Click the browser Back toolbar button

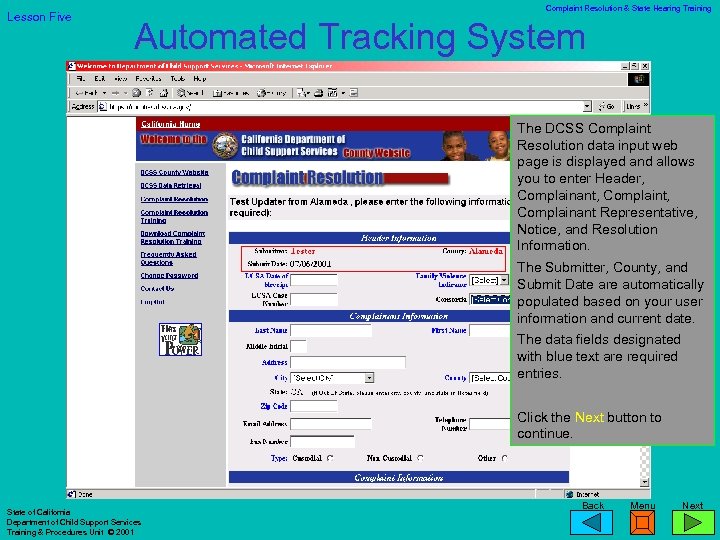pyautogui.click(x=88, y=93)
